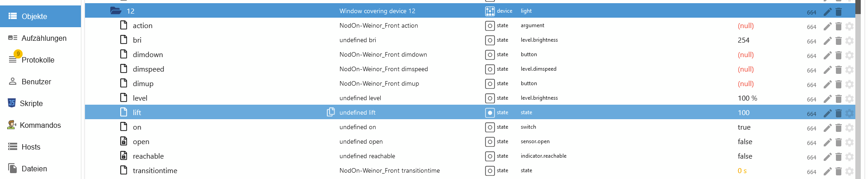Edit device 12 using pencil icon
Image resolution: width=868 pixels, height=179 pixels.
827,12
